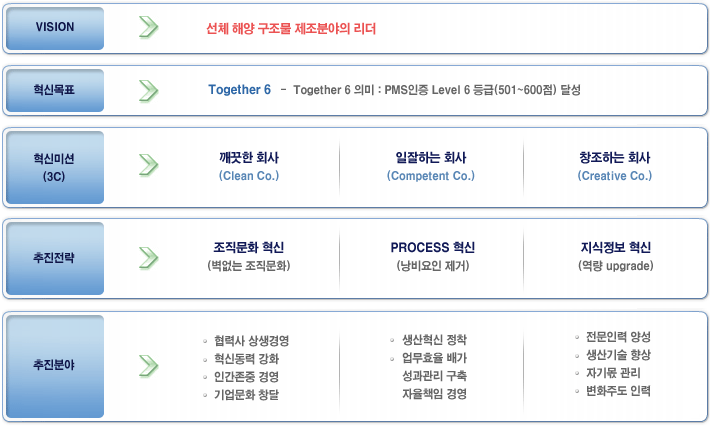Click the 지식정보 혁신 strategy heading
Viewport: 710px width, 430px height.
[616, 248]
